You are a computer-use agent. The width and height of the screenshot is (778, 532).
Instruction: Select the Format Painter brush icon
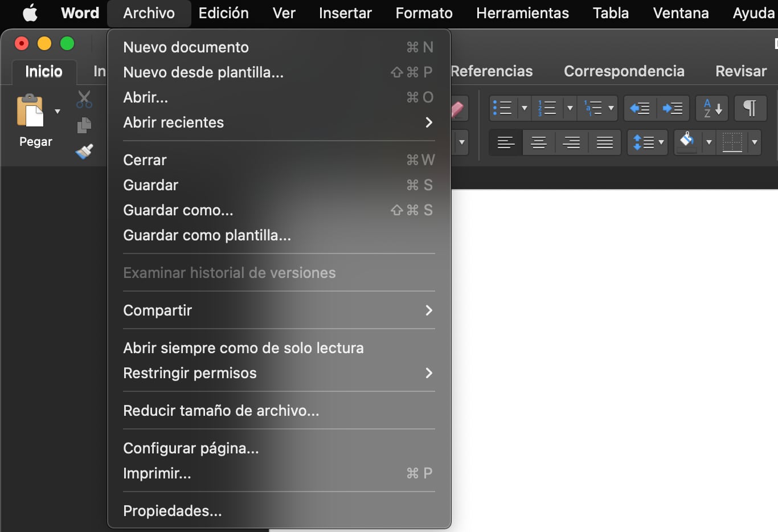tap(84, 152)
